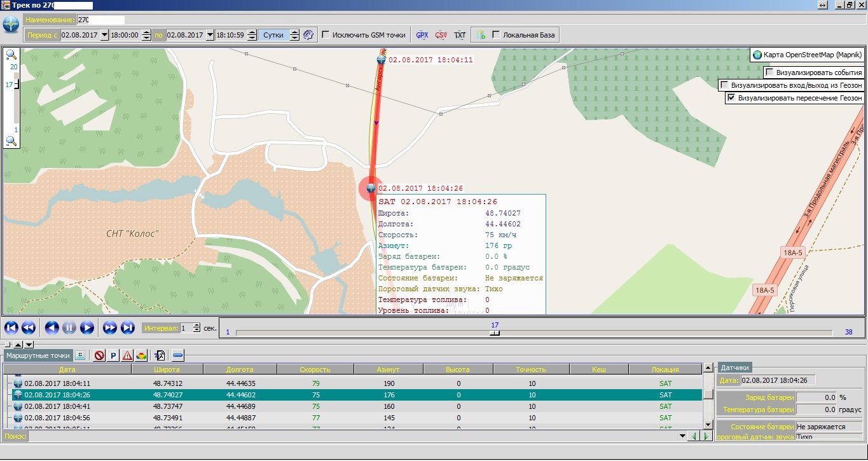
Task: Open the Карта OpenStreetMap (Mapnik) map selector
Action: 806,55
